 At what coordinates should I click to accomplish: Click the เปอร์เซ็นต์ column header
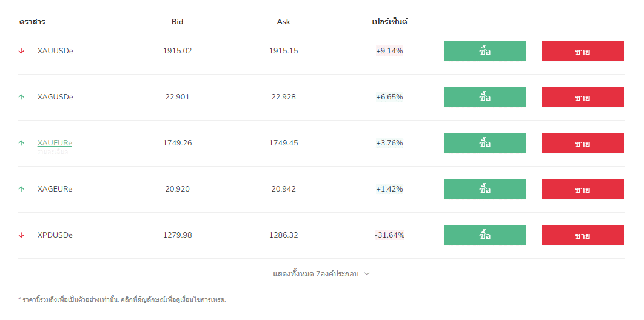[389, 22]
